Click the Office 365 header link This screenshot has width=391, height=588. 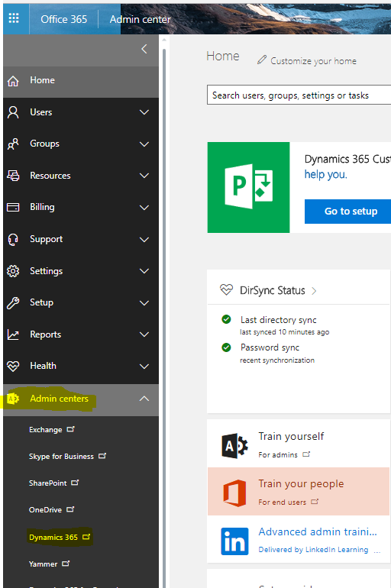pos(63,19)
